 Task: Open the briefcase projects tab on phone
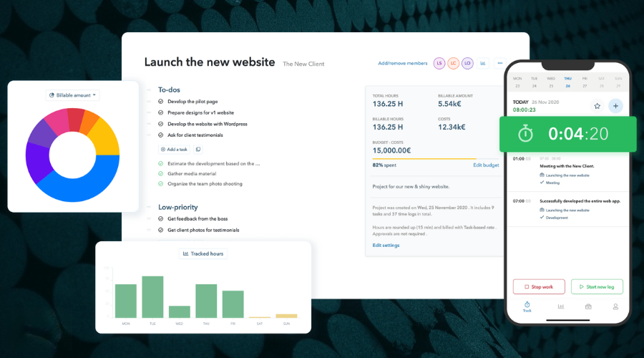click(588, 306)
